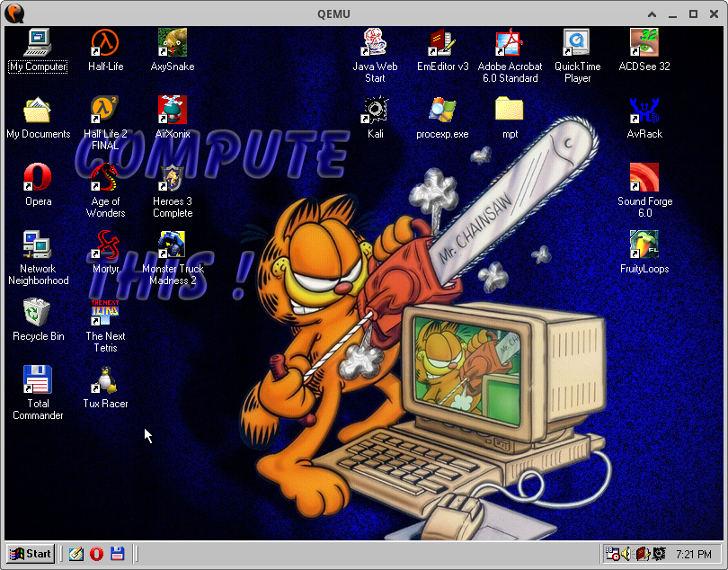This screenshot has height=570, width=728.
Task: Roll up the QEMU window with the arrow button
Action: pos(652,14)
